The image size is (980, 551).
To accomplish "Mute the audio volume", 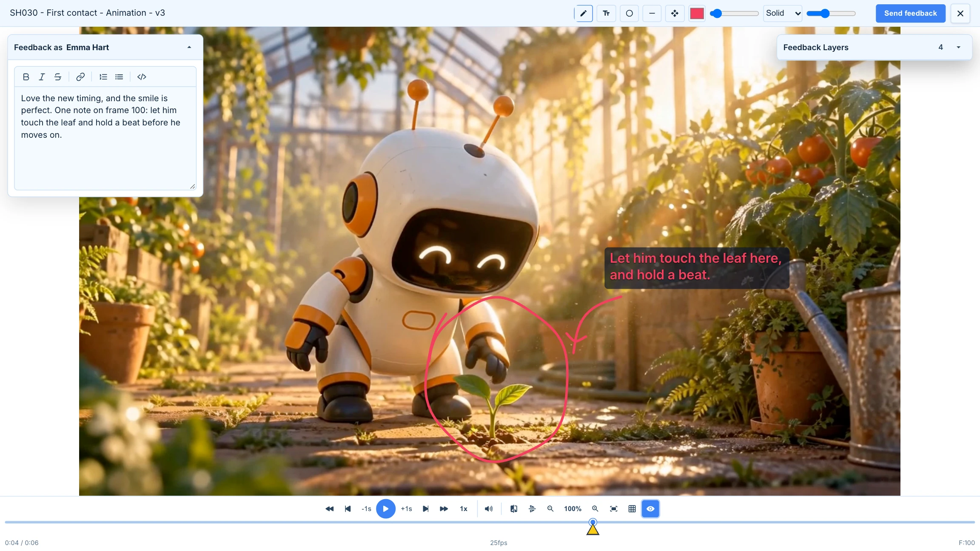I will point(489,509).
